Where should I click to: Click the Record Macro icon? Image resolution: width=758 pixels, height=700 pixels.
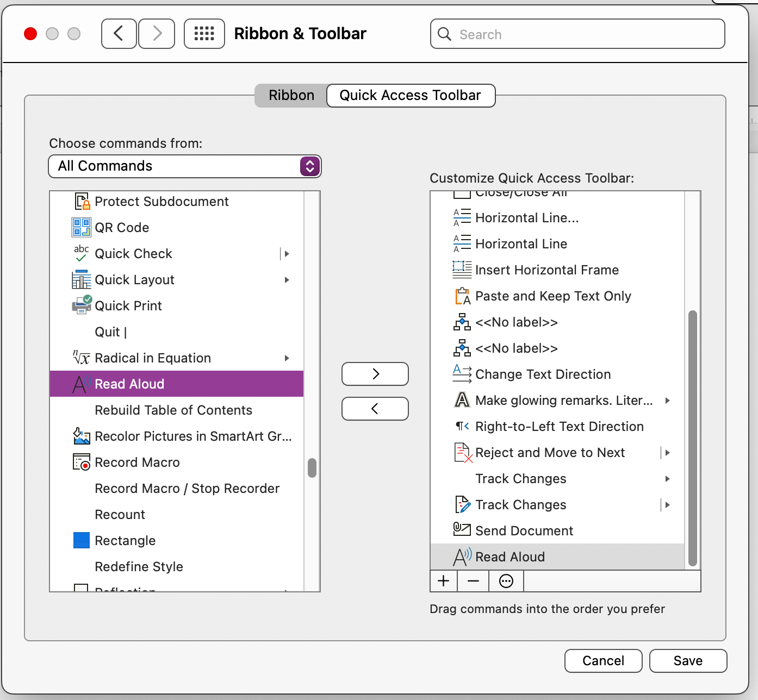click(x=82, y=462)
